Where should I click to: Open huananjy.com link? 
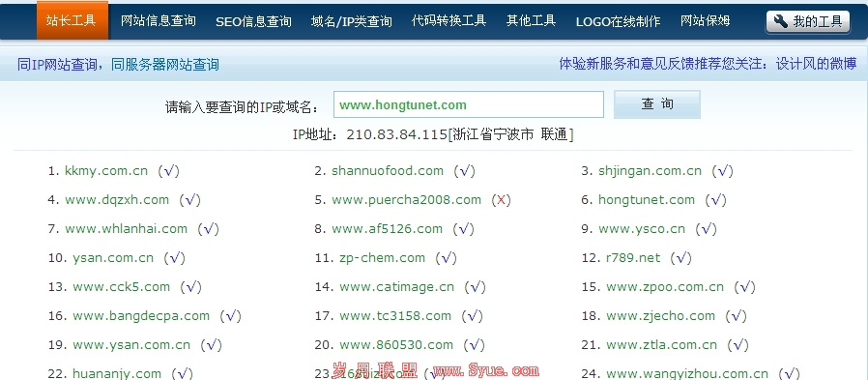click(117, 374)
